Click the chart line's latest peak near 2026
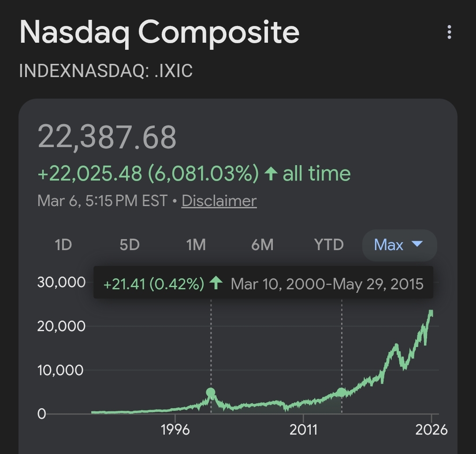This screenshot has width=476, height=454. (431, 312)
